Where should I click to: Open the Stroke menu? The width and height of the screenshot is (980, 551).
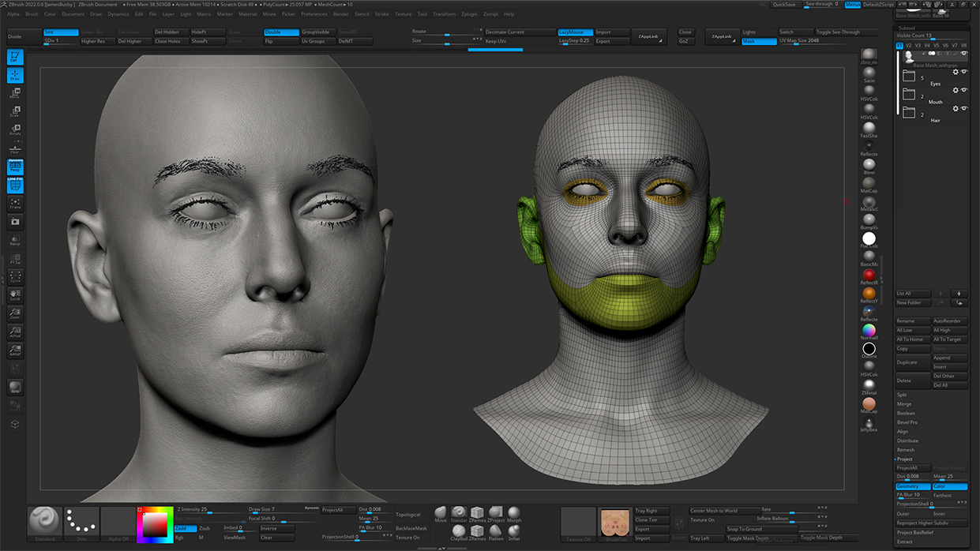[x=381, y=14]
